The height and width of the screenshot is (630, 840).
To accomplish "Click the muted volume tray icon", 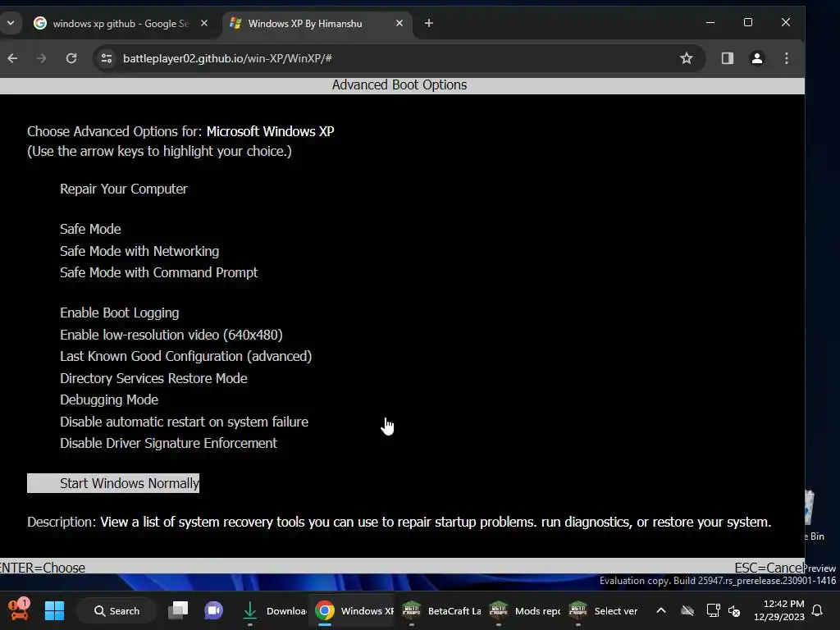I will [734, 610].
